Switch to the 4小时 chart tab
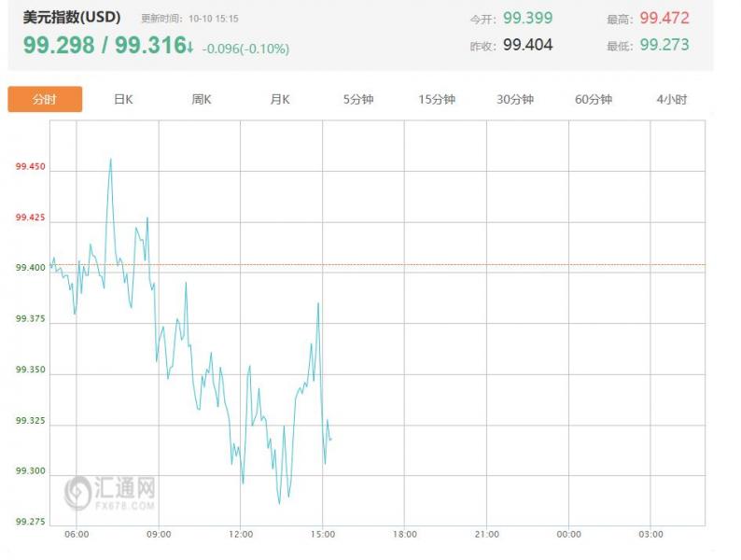The width and height of the screenshot is (741, 560). coord(671,100)
